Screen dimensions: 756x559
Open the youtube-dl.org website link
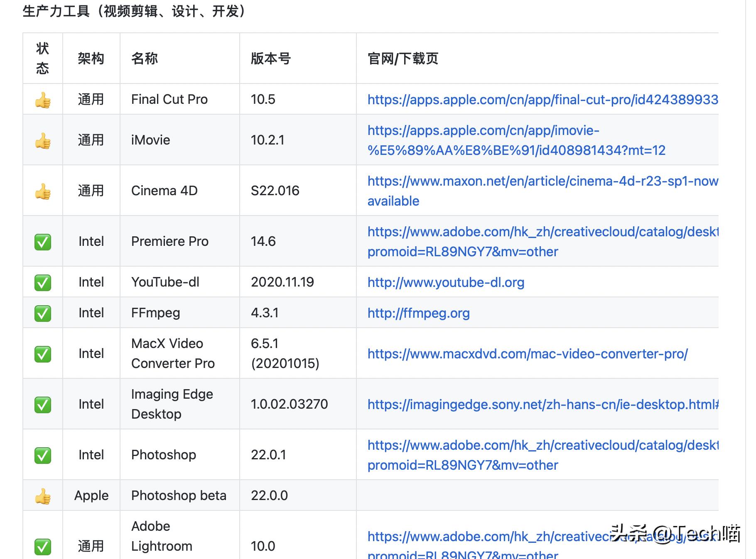445,282
